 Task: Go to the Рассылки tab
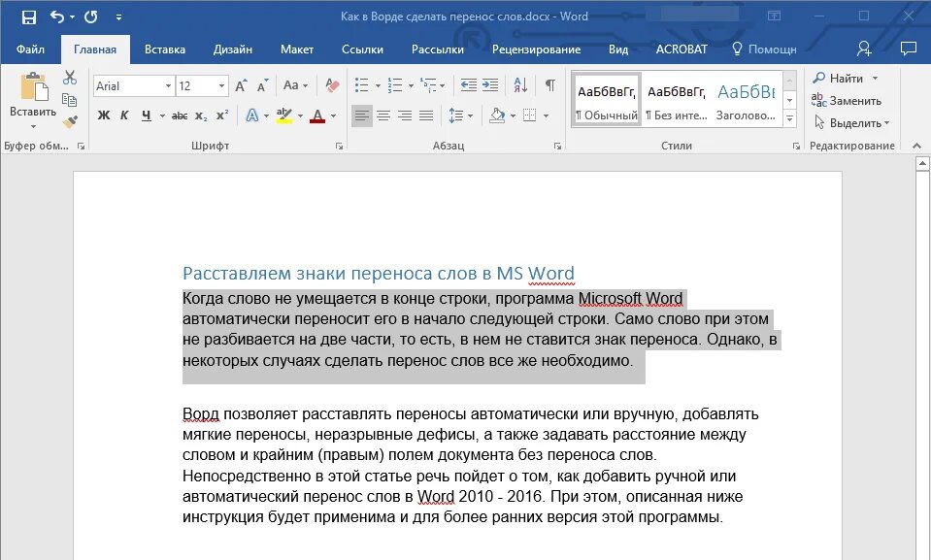click(438, 49)
